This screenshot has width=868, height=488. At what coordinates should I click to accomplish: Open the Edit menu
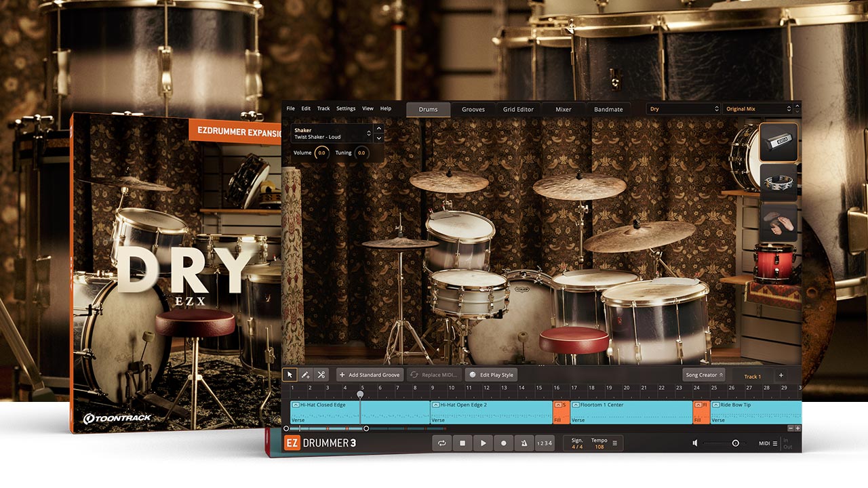pyautogui.click(x=307, y=108)
